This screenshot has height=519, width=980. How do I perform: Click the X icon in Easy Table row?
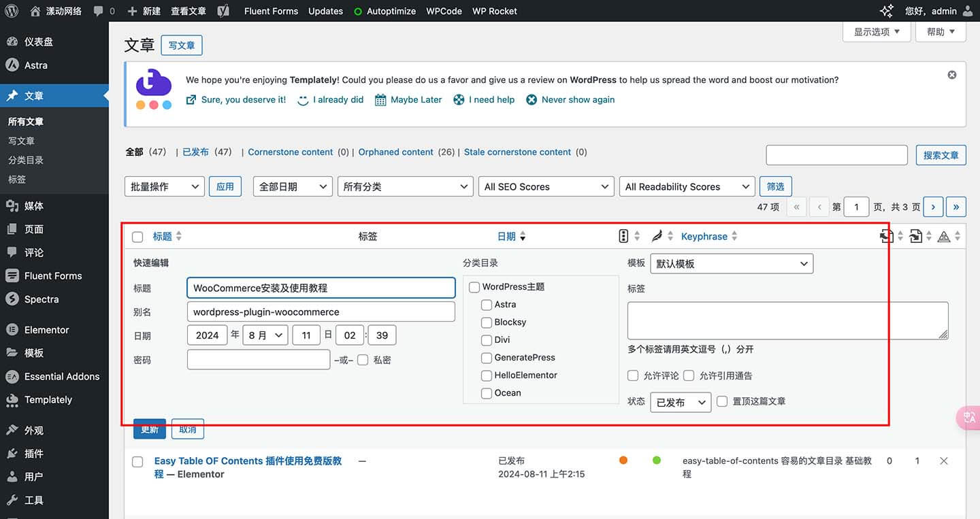[944, 461]
